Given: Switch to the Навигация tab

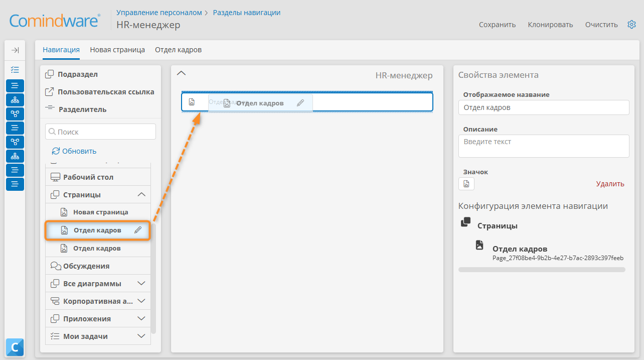Looking at the screenshot, I should (61, 50).
